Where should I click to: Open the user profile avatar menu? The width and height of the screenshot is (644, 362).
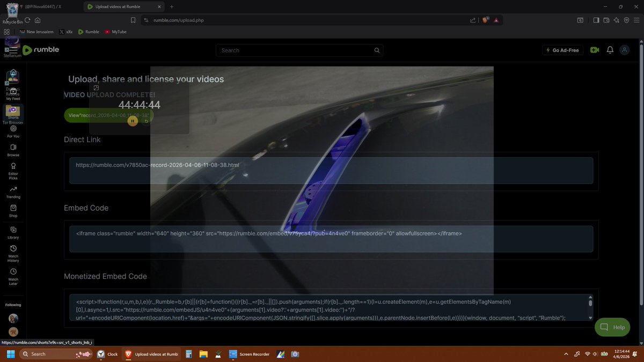[624, 50]
